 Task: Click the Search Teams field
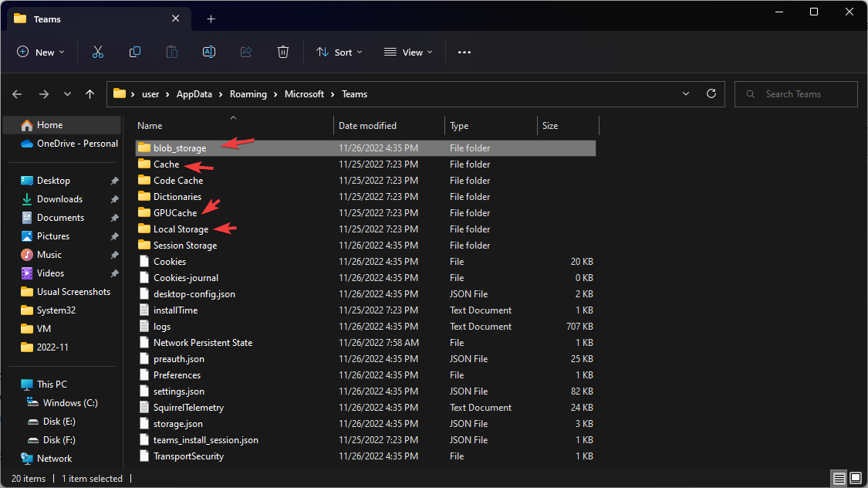(x=796, y=94)
